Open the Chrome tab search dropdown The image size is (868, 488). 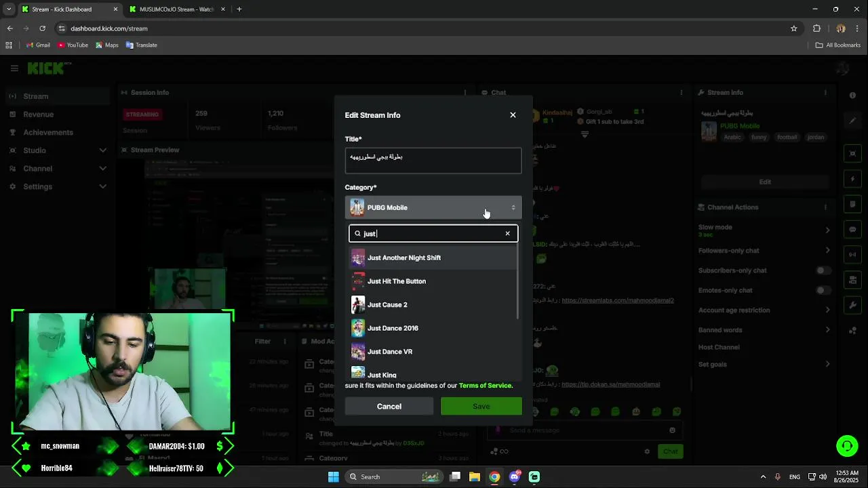click(x=9, y=9)
